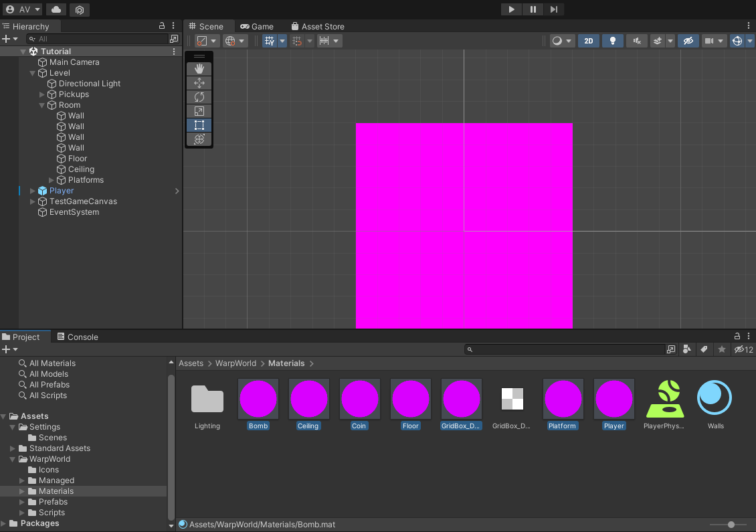Viewport: 756px width, 532px height.
Task: Select the Scale tool
Action: [x=199, y=111]
